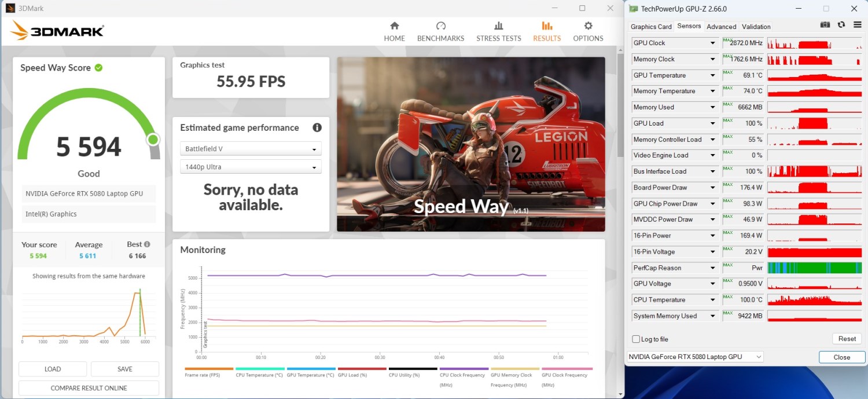The width and height of the screenshot is (868, 399).
Task: Click info icon beside Estimated game performance
Action: tap(317, 127)
